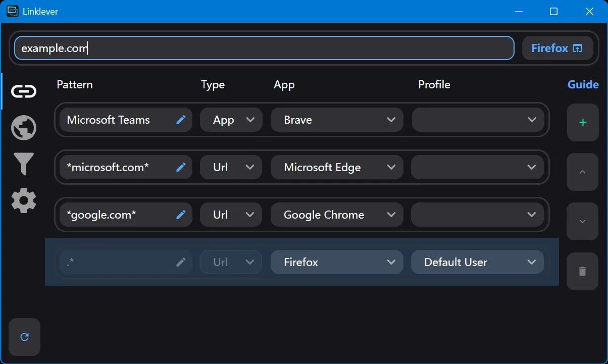Screen dimensions: 608x364
Task: Add a new rule with the plus icon
Action: pyautogui.click(x=582, y=122)
